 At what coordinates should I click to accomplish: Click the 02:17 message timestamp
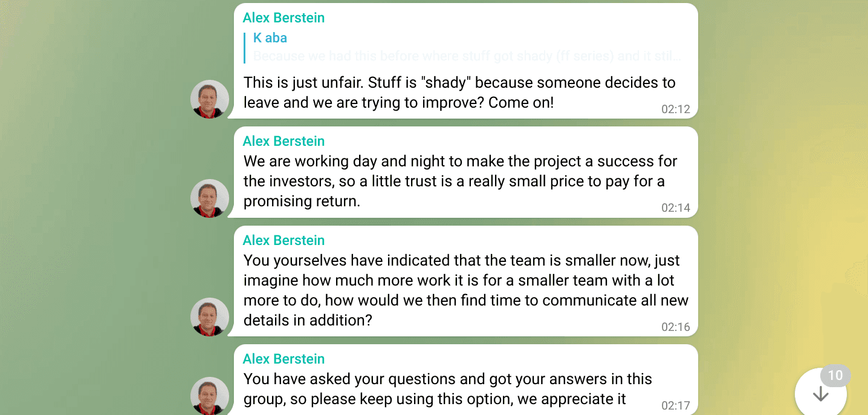coord(675,405)
